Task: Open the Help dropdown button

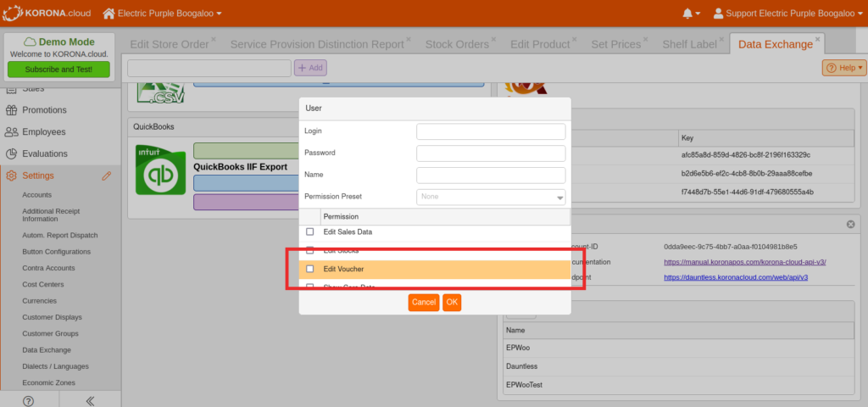Action: tap(844, 68)
